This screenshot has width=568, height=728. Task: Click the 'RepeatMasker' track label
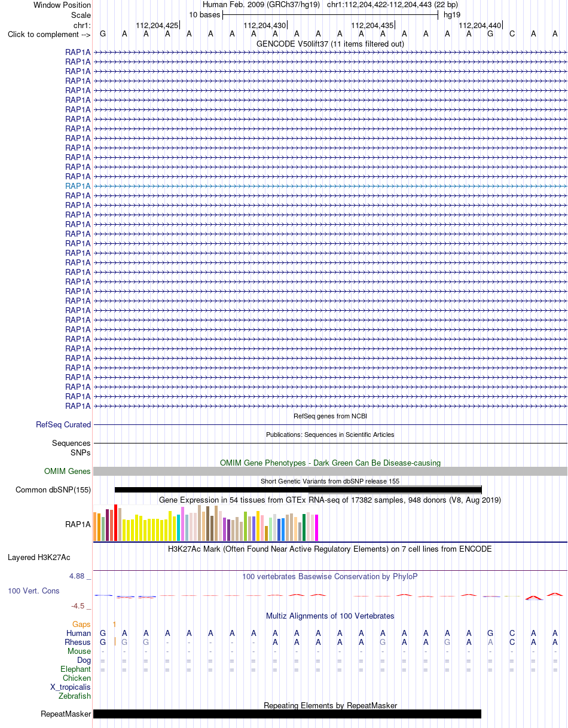66,714
